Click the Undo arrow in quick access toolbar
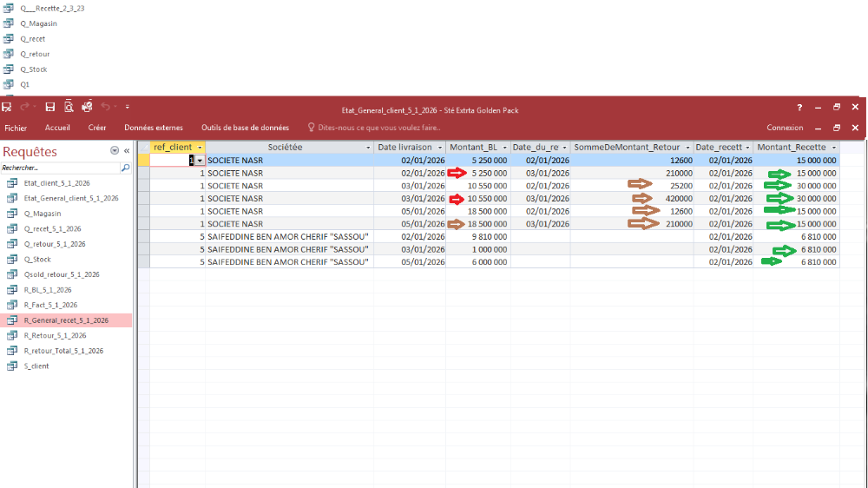Screen dimensions: 868x488 coord(106,107)
